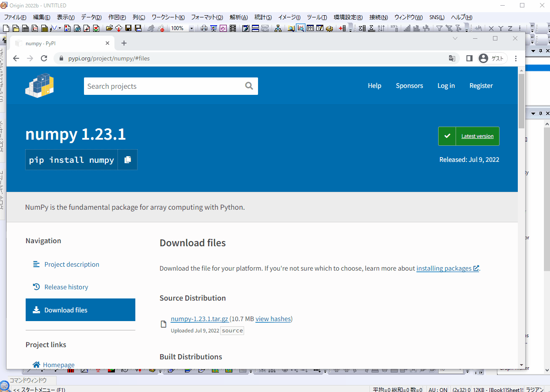Viewport: 550px width, 392px height.
Task: Click the Latest version button
Action: [x=469, y=136]
